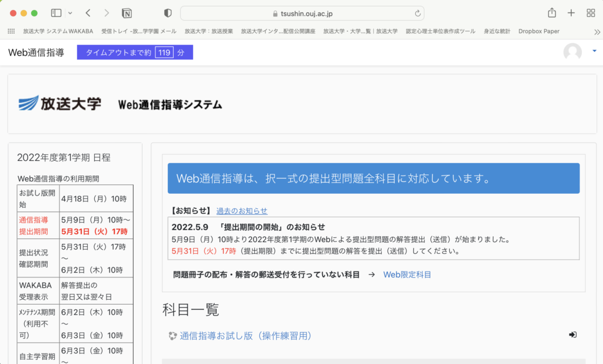Click the 科目一覧 heading
Screen dimensions: 603x364
(x=190, y=309)
